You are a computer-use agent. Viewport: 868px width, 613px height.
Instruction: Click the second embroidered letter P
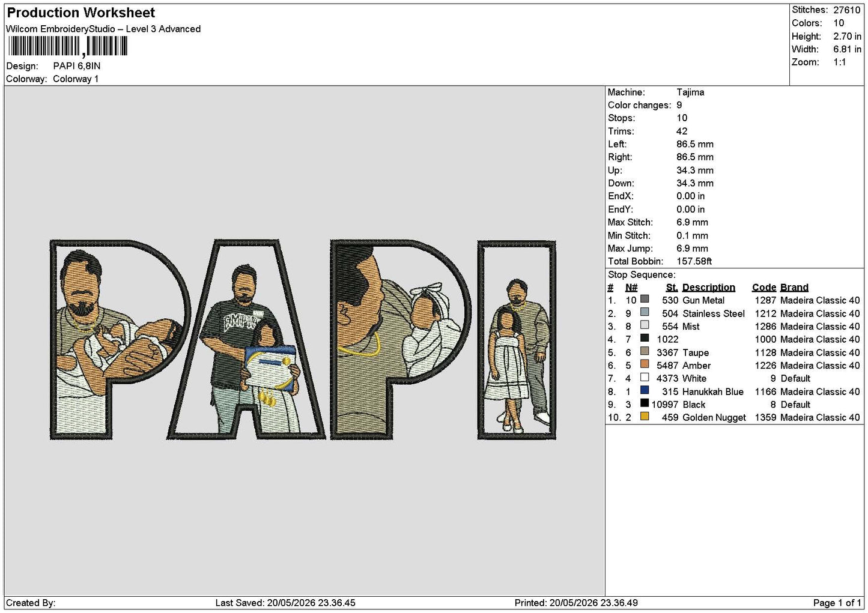click(401, 339)
